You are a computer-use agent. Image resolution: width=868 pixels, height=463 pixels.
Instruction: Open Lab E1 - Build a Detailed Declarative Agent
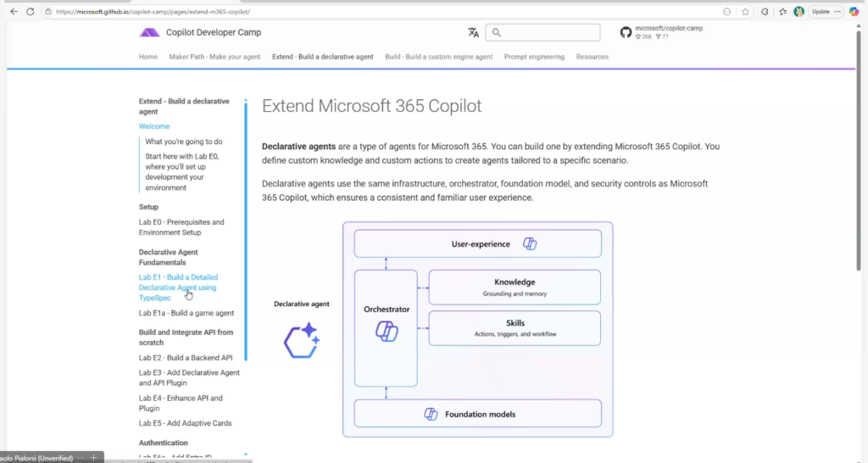178,287
